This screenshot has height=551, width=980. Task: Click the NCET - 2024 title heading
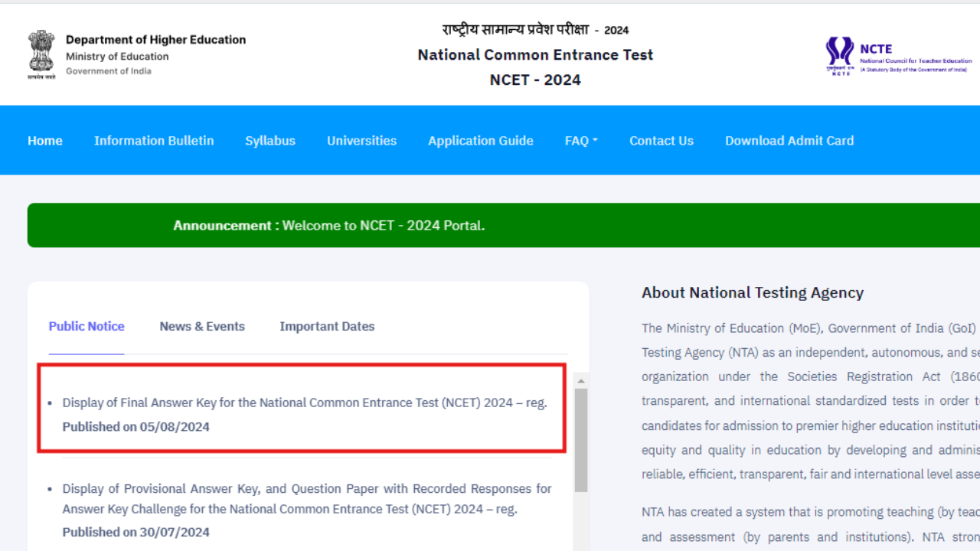(534, 80)
